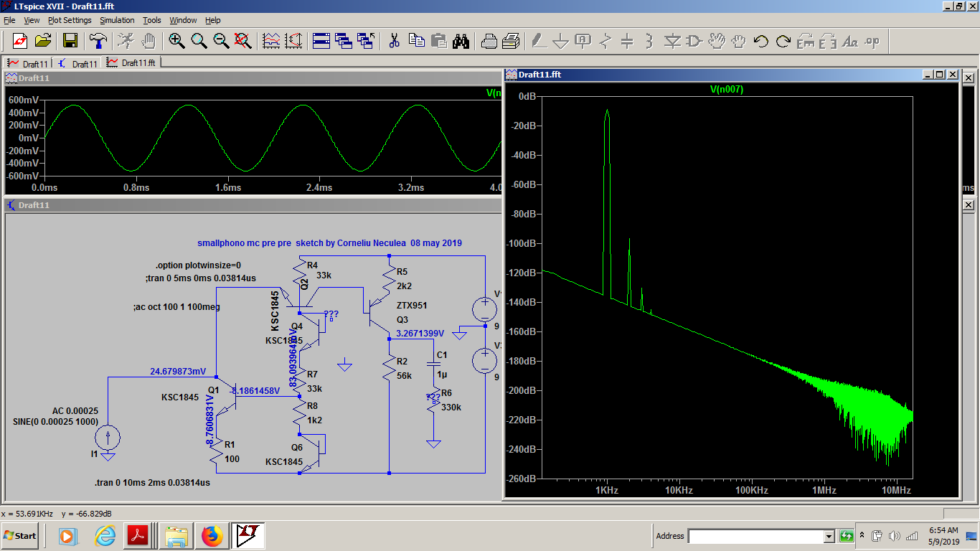Tile windows horizontally using toolbar icon

[321, 41]
